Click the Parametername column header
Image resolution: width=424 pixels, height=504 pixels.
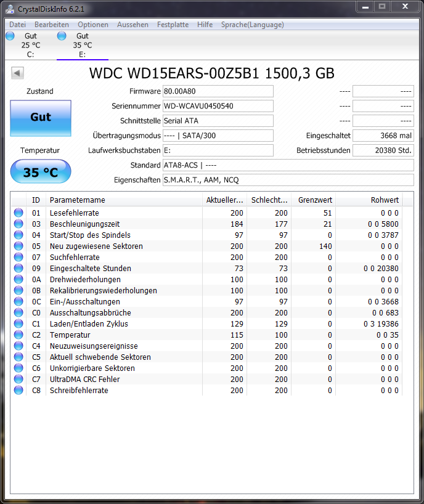[x=124, y=200]
